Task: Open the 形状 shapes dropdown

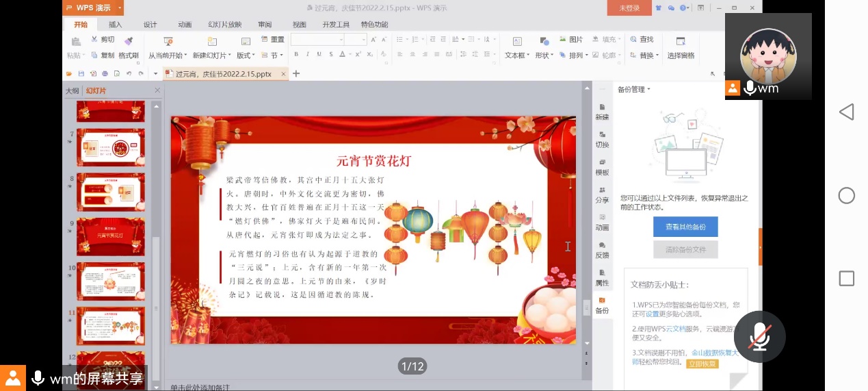Action: 544,55
